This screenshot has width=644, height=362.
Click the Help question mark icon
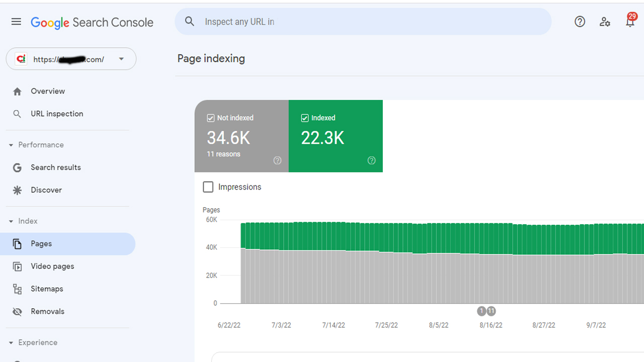pyautogui.click(x=580, y=22)
